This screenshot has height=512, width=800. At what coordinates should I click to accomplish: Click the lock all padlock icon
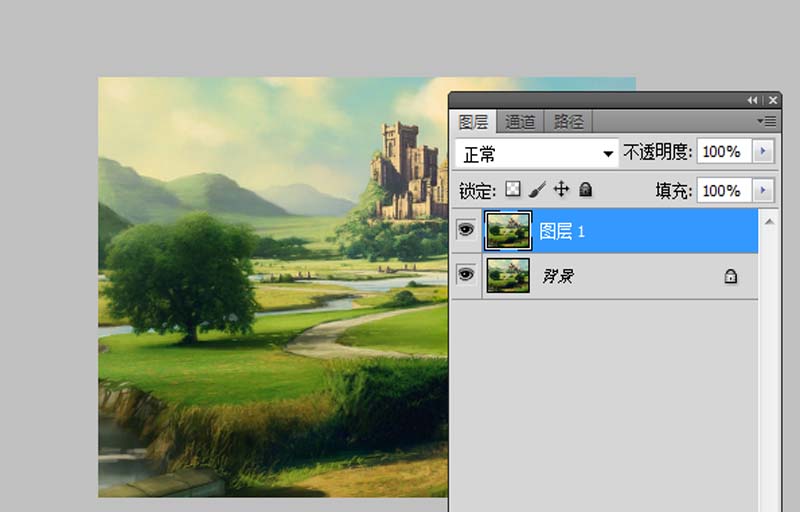point(586,189)
